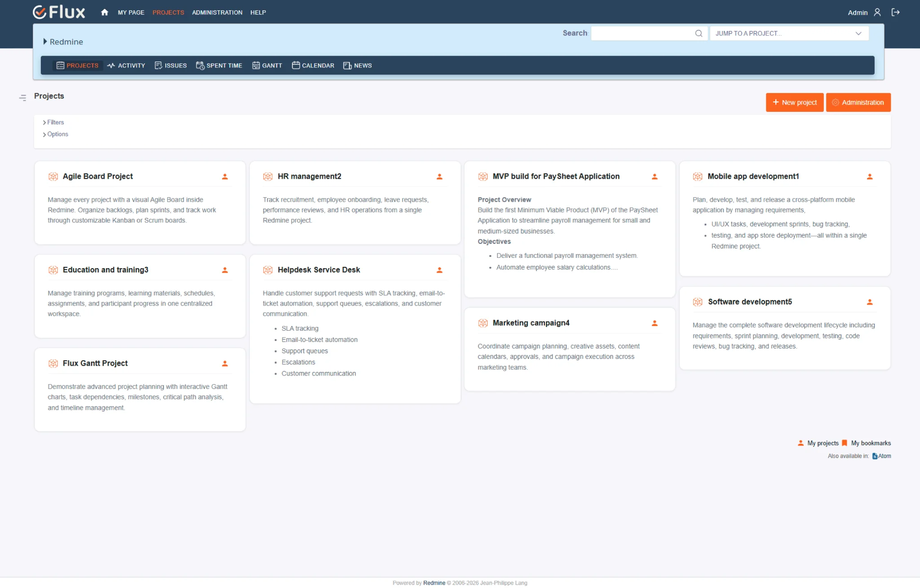
Task: Open the Gantt tab
Action: coord(267,66)
